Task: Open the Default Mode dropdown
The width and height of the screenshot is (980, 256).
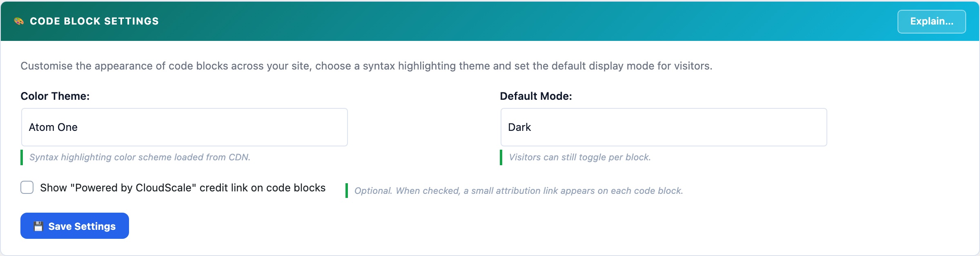Action: pos(664,127)
